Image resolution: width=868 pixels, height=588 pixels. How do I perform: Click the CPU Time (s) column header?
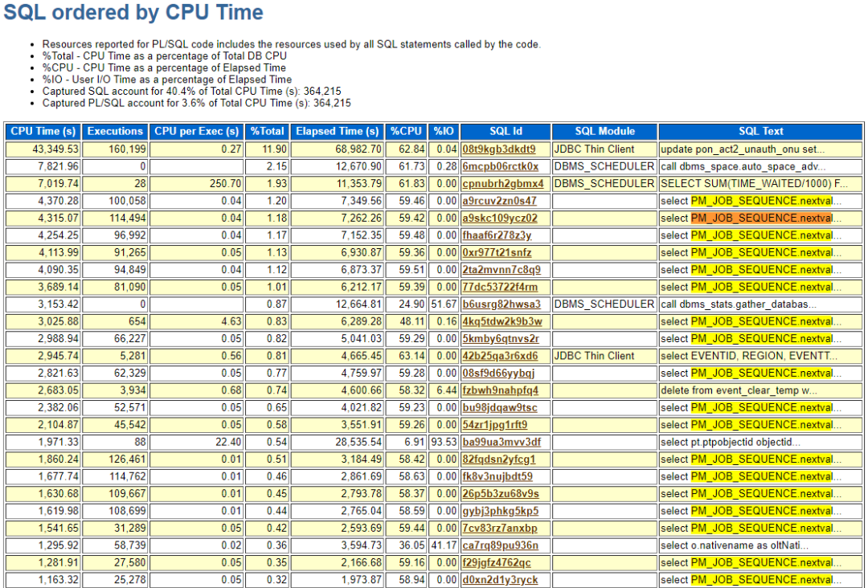[44, 132]
